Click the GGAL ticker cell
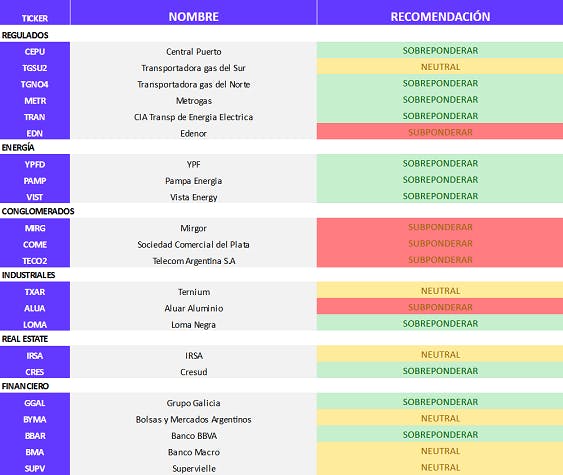The image size is (563, 475). point(35,403)
